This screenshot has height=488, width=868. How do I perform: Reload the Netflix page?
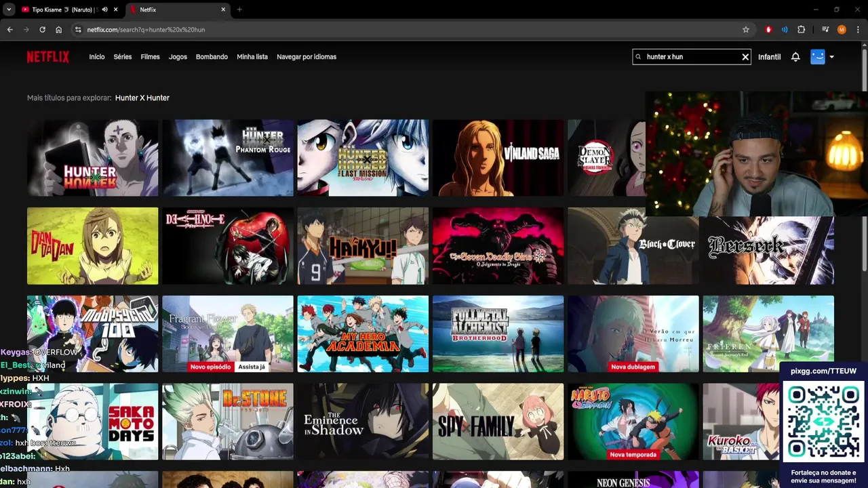pyautogui.click(x=42, y=30)
